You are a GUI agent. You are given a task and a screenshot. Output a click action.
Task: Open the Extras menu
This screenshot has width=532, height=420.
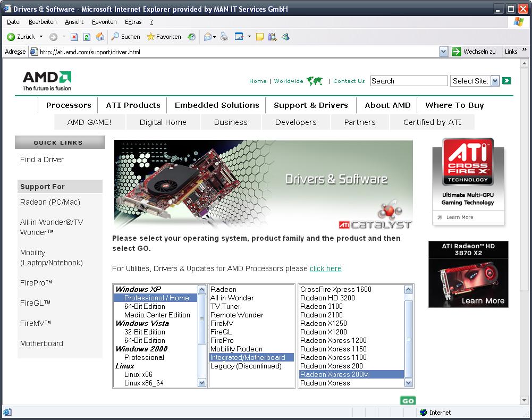coord(133,22)
